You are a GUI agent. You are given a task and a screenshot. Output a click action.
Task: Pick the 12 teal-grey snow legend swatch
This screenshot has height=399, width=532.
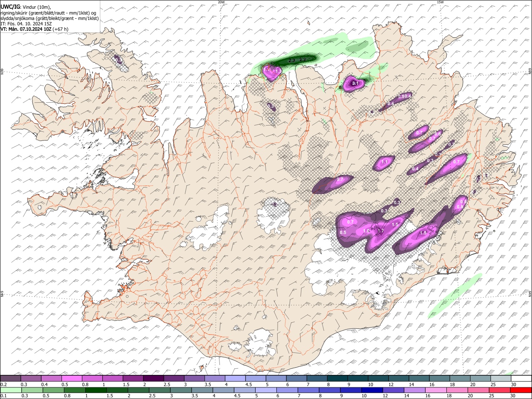click(x=399, y=378)
